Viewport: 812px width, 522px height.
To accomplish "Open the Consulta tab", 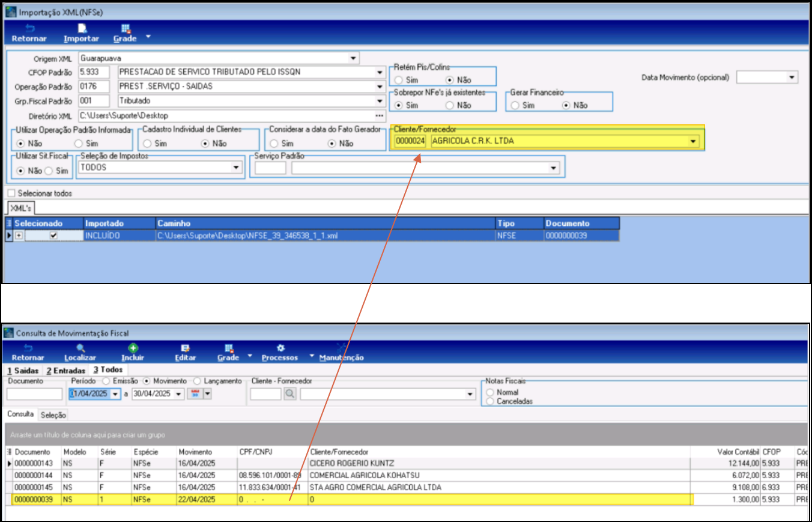I will pyautogui.click(x=20, y=414).
